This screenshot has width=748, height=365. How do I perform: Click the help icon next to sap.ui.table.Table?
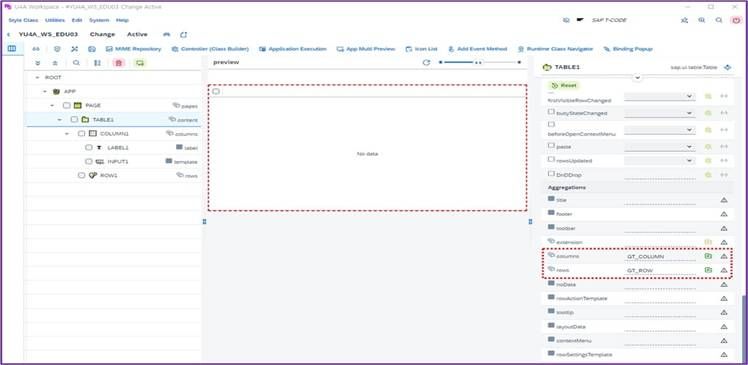tap(727, 67)
